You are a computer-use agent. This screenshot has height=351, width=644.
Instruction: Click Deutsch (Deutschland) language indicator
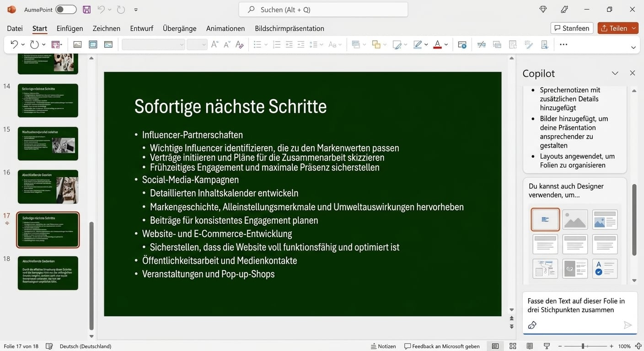coord(86,346)
